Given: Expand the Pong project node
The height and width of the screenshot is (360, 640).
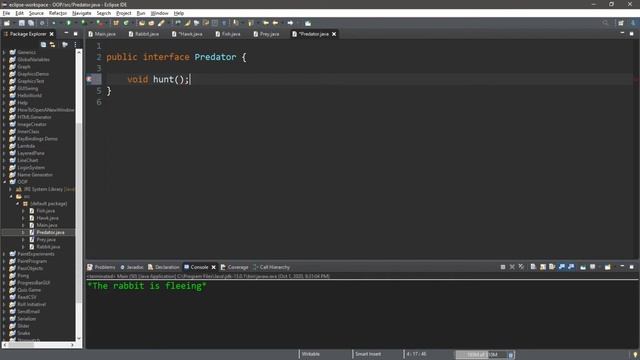Looking at the screenshot, I should click(5, 276).
